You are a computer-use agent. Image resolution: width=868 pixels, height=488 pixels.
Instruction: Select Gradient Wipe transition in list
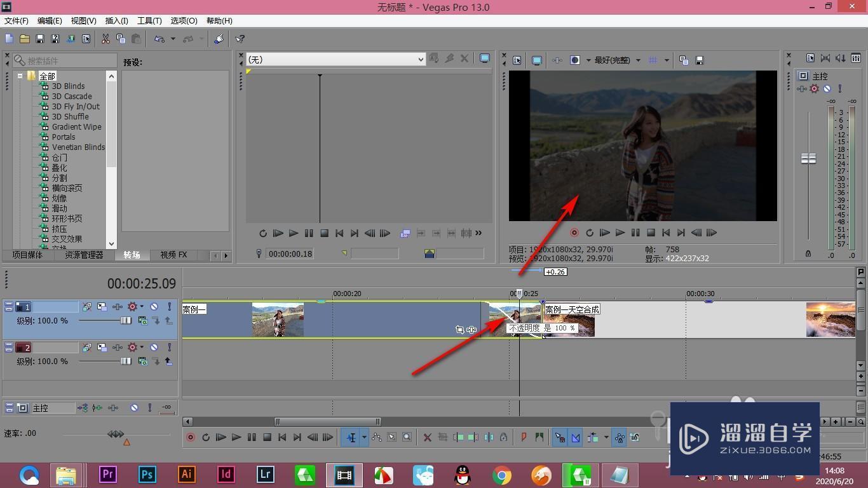pyautogui.click(x=76, y=126)
